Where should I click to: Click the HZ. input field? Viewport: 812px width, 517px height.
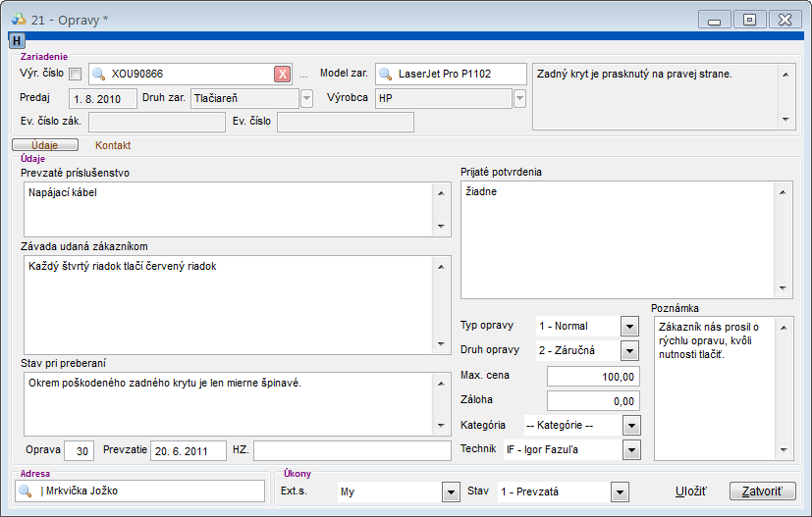coord(351,450)
